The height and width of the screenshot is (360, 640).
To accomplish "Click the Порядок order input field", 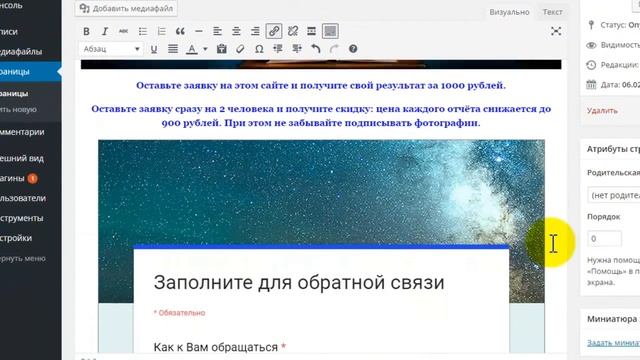I will pyautogui.click(x=604, y=239).
